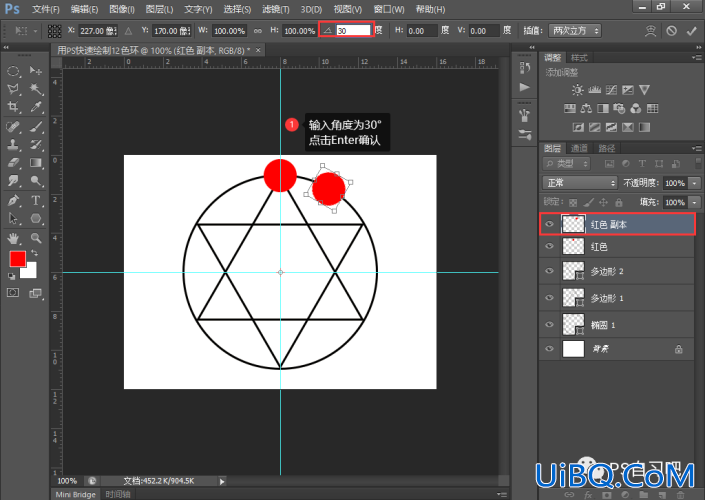Select the Elliptical Marquee tool
The image size is (705, 500).
coord(13,71)
